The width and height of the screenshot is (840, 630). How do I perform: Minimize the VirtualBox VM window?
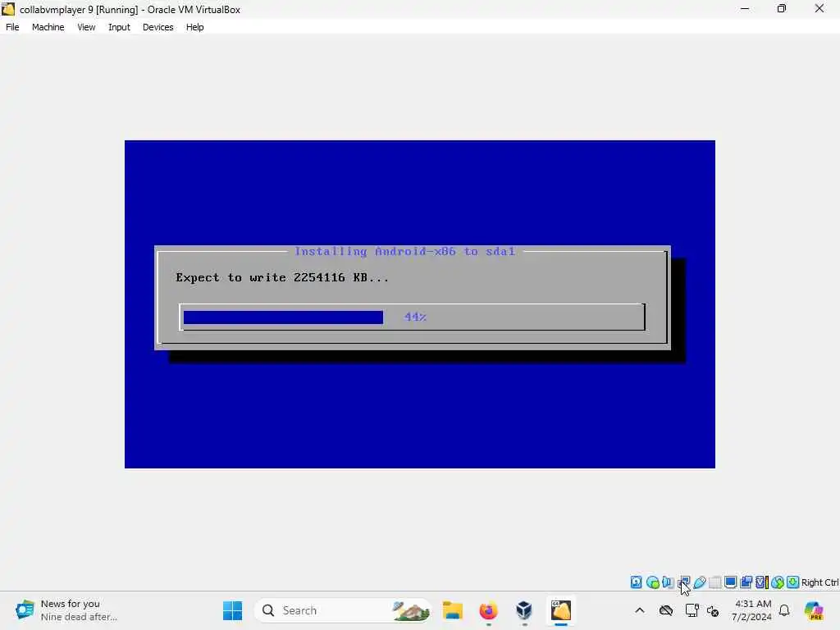point(745,9)
